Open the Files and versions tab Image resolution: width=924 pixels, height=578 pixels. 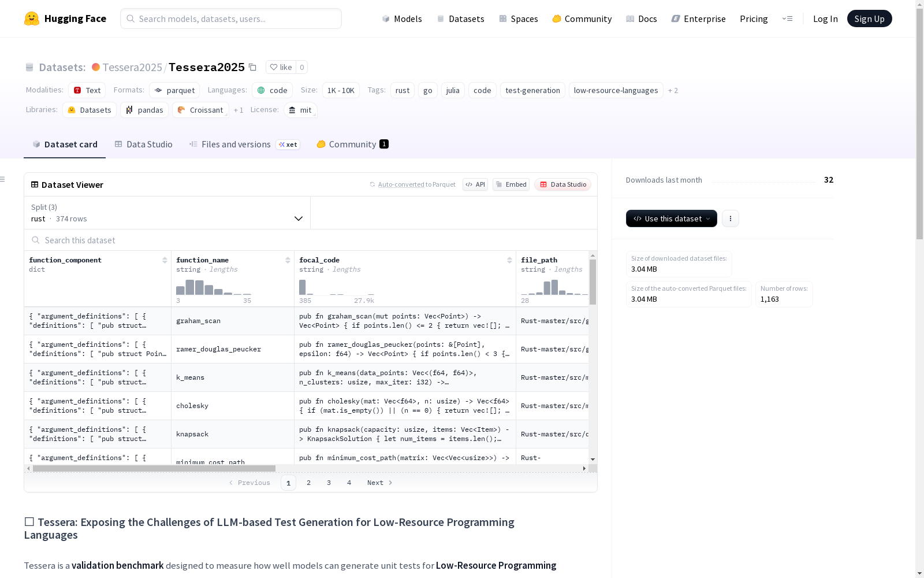(x=244, y=144)
